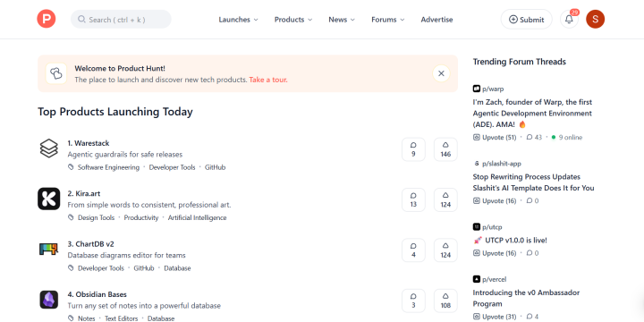This screenshot has width=644, height=322.
Task: Open Stop Rewriting Process Updates thread
Action: pos(533,182)
